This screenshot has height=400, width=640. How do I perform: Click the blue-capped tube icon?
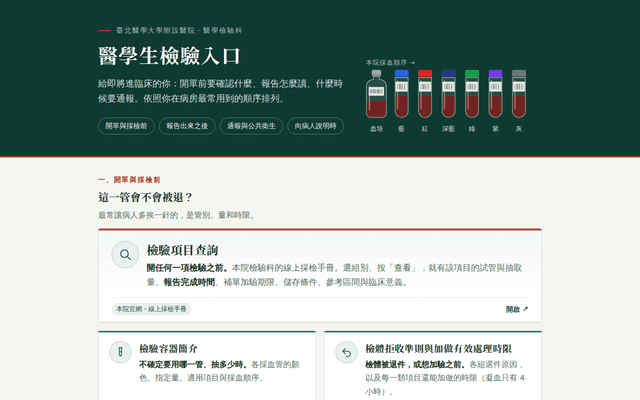[x=402, y=94]
